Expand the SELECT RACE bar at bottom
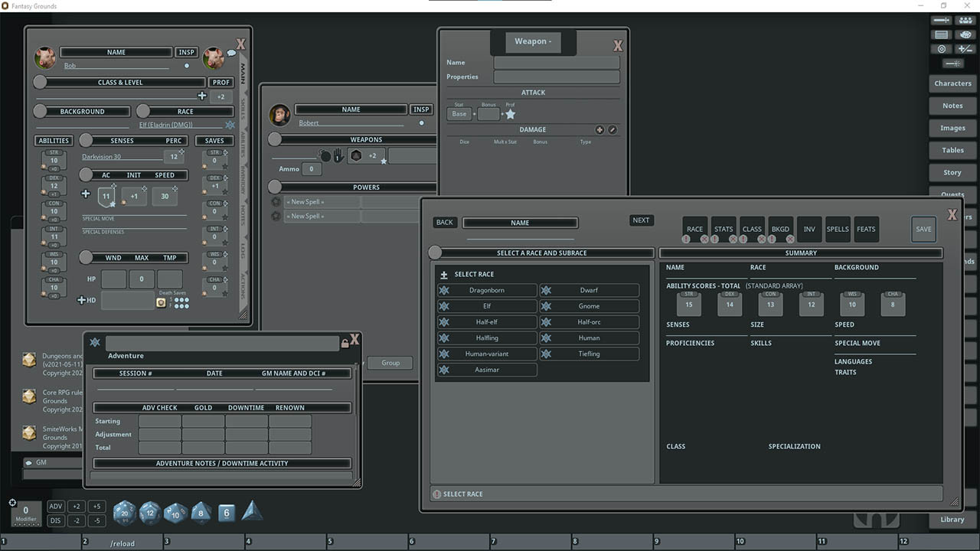The image size is (980, 551). (685, 494)
